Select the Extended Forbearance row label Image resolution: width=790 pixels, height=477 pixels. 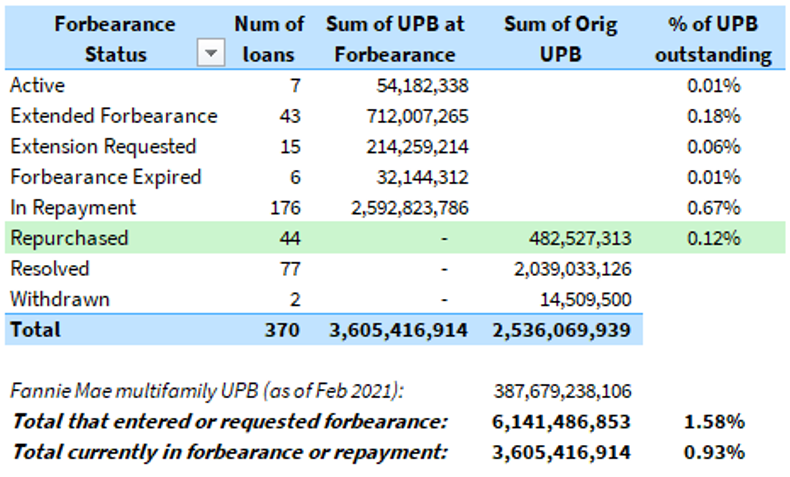click(x=113, y=116)
